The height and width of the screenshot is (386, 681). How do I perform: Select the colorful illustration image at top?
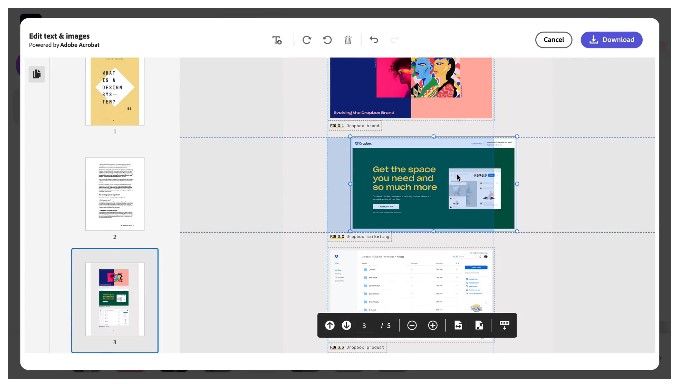411,88
